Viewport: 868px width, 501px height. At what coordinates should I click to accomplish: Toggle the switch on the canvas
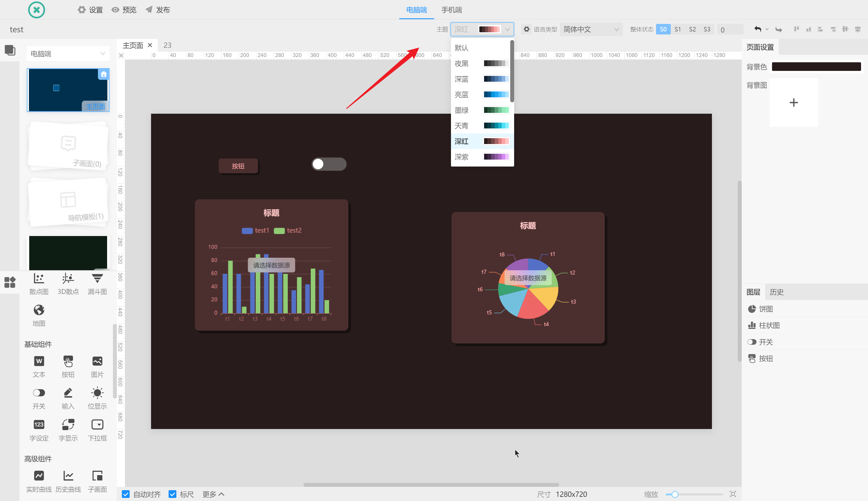pyautogui.click(x=329, y=164)
